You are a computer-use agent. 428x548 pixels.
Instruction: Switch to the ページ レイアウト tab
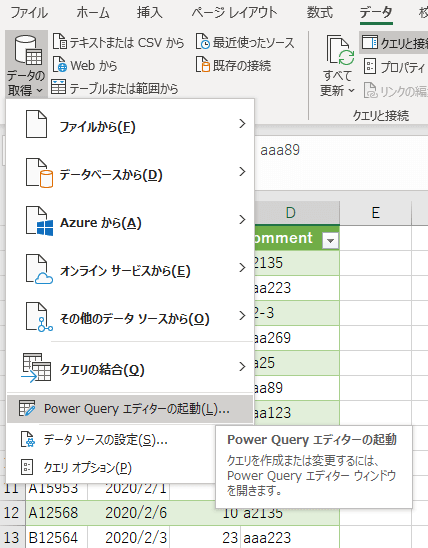coord(234,13)
